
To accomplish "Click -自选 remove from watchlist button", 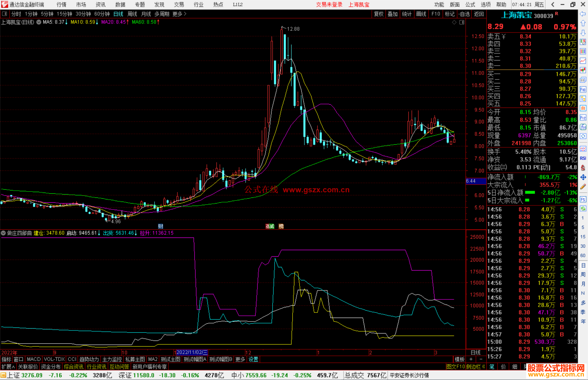I will [x=464, y=14].
